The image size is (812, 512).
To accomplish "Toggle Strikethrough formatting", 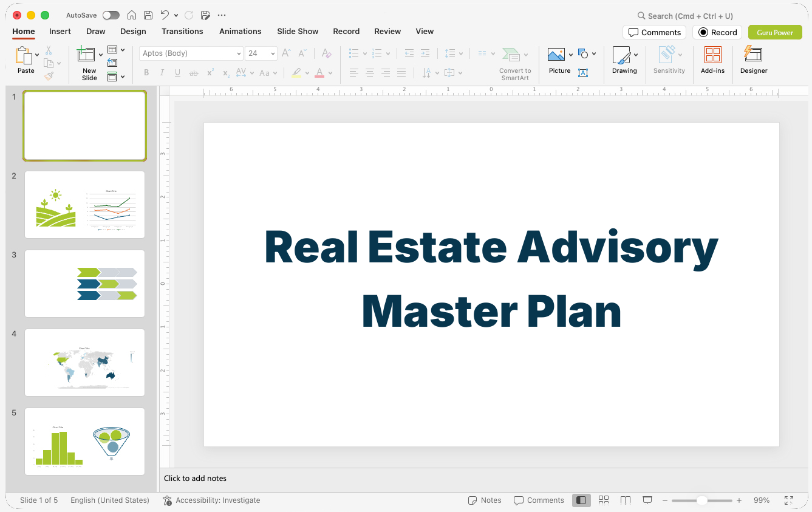I will pyautogui.click(x=194, y=73).
